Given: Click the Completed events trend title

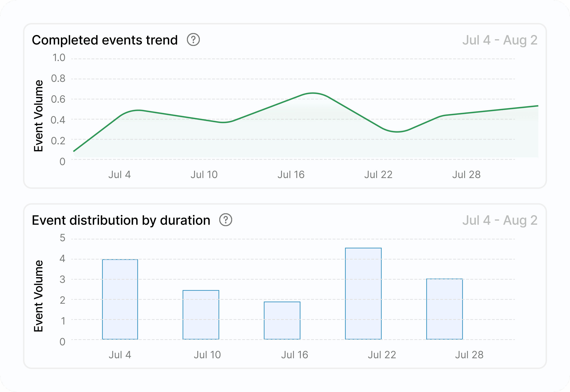Looking at the screenshot, I should coord(105,40).
